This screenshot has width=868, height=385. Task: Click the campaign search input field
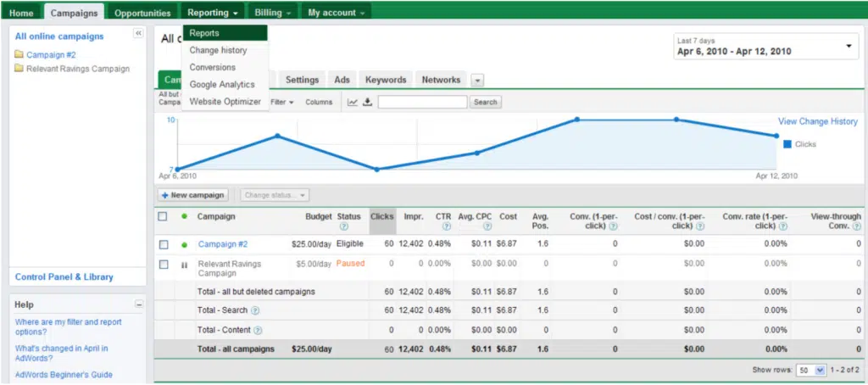coord(422,102)
